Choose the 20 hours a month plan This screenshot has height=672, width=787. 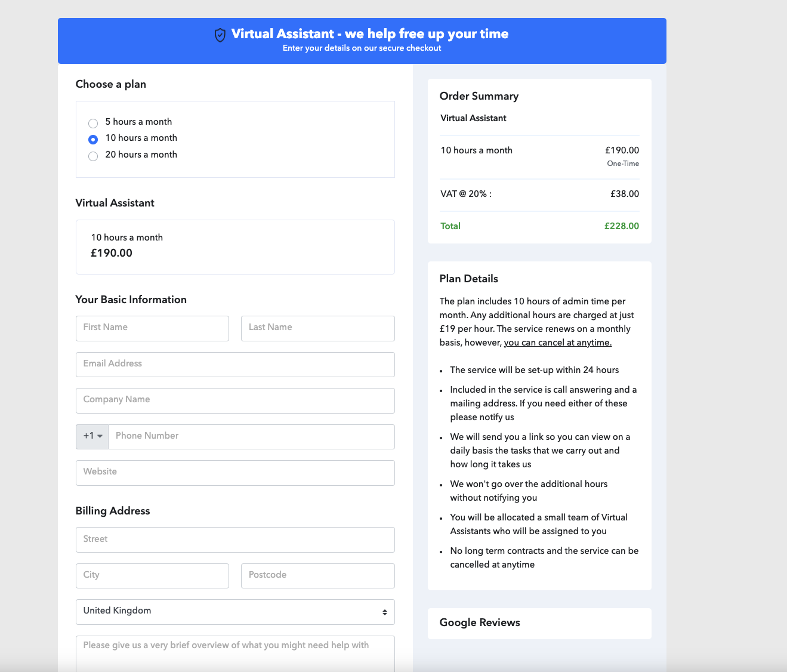(x=93, y=156)
